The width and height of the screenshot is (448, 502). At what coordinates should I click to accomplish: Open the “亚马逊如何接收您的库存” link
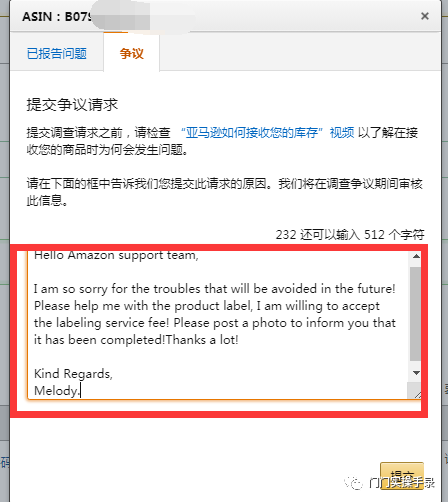(252, 133)
